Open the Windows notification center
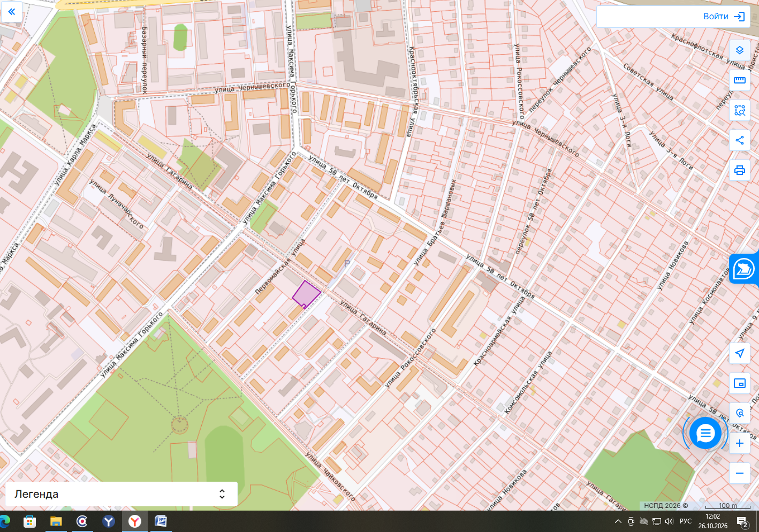 [742, 521]
